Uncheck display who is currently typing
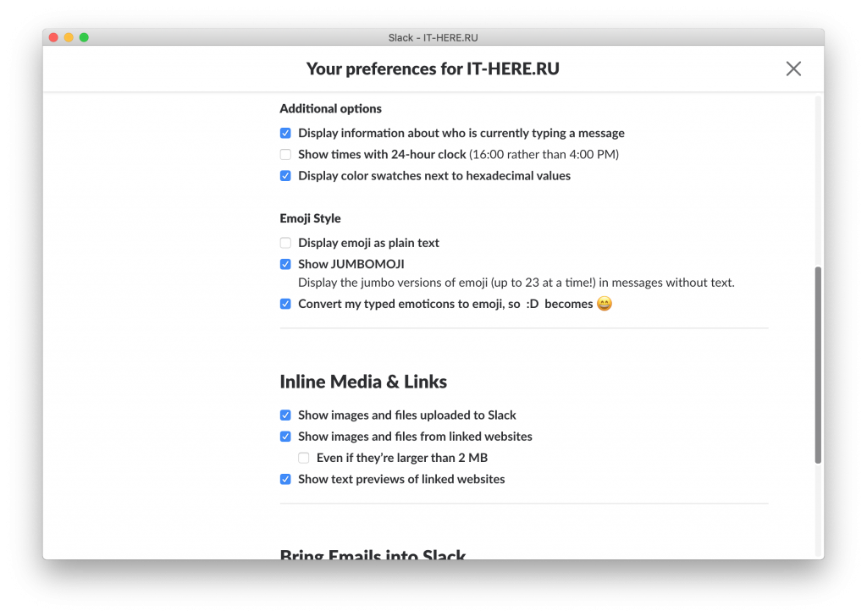Viewport: 867px width, 616px height. (285, 133)
